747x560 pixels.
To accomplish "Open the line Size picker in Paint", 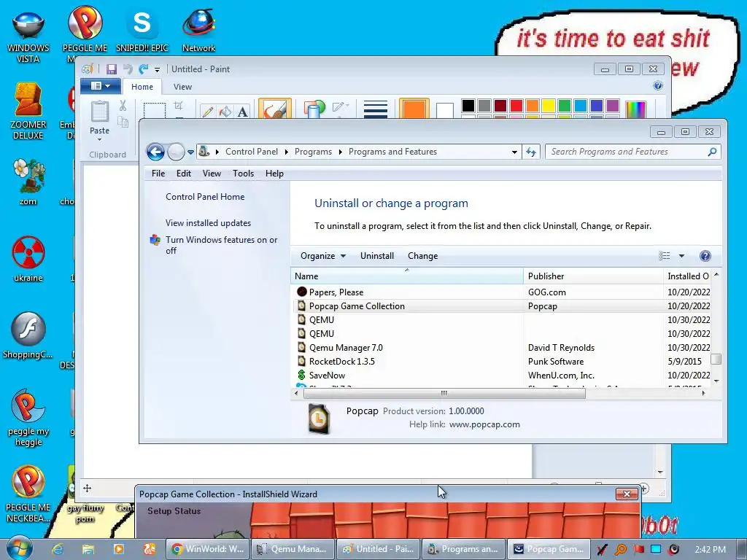I will click(x=376, y=109).
